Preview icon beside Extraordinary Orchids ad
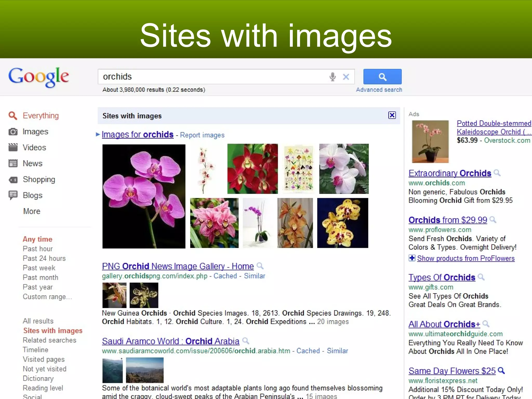The image size is (532, 399). pyautogui.click(x=497, y=173)
